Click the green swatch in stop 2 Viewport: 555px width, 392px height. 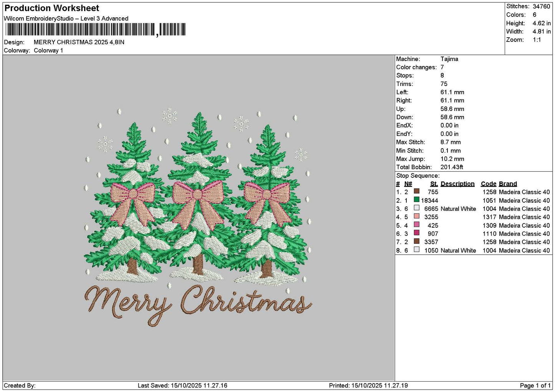click(x=416, y=200)
